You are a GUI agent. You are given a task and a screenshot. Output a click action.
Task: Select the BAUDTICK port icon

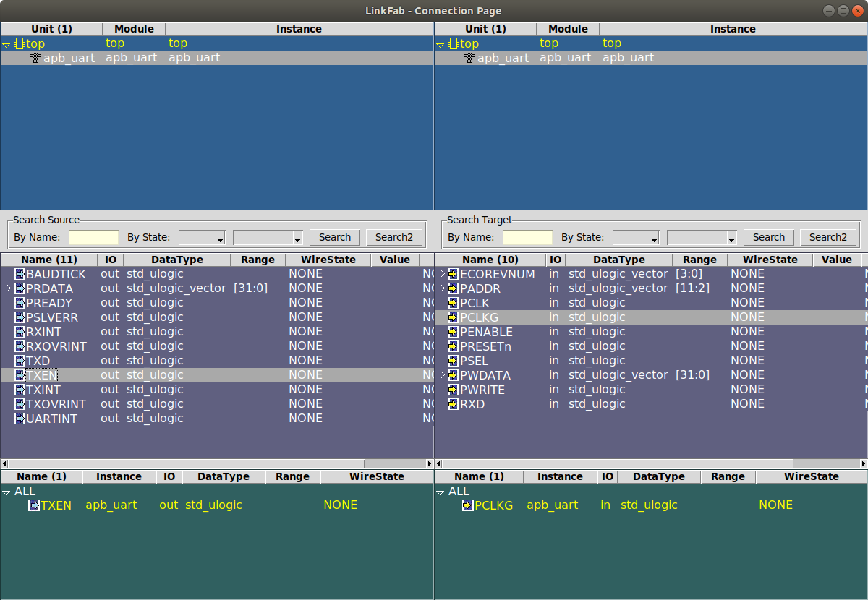click(20, 274)
